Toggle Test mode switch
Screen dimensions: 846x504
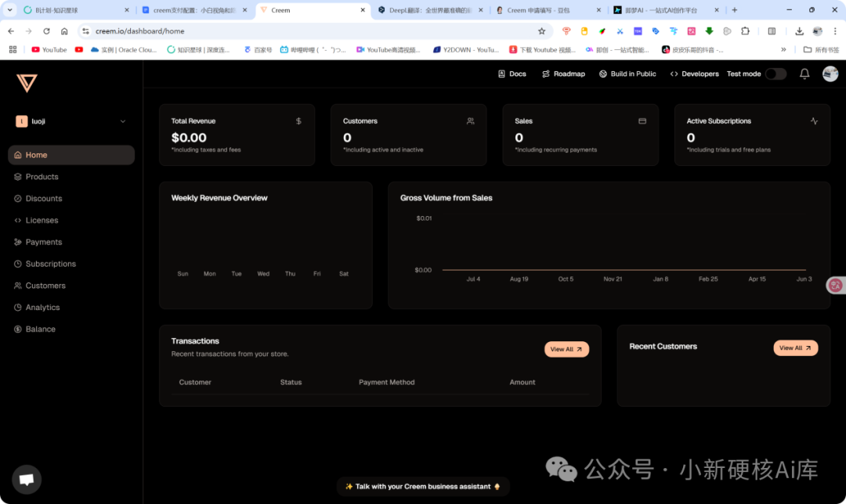(x=775, y=74)
